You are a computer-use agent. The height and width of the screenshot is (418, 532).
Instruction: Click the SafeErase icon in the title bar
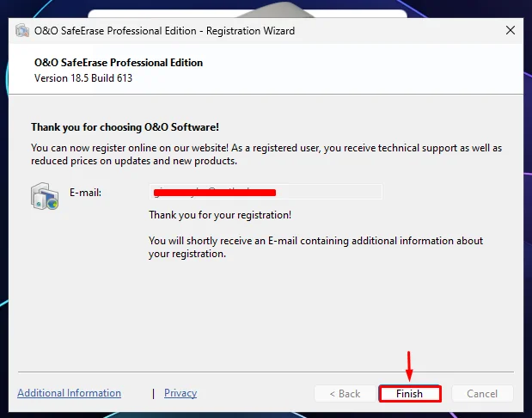pos(22,31)
